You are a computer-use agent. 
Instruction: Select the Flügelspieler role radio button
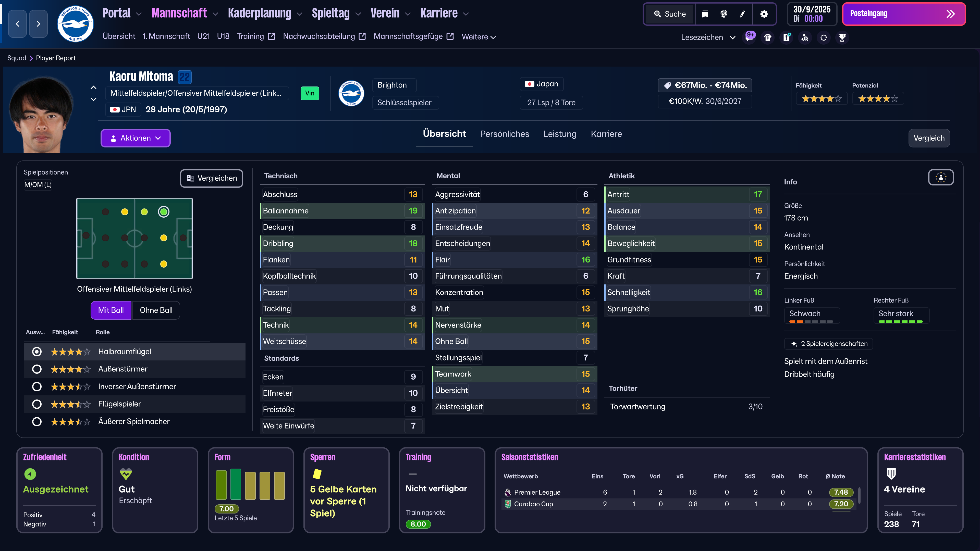[37, 404]
